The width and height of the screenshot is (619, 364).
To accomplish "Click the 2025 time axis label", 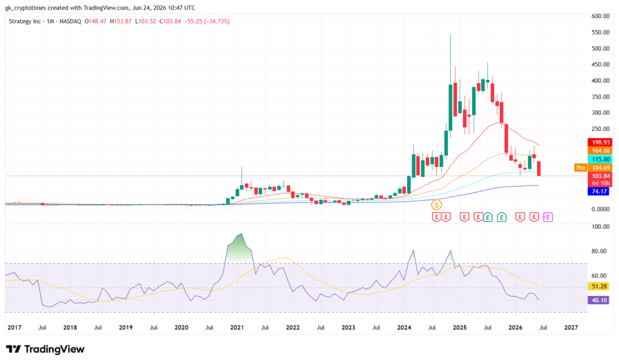I will pos(459,327).
